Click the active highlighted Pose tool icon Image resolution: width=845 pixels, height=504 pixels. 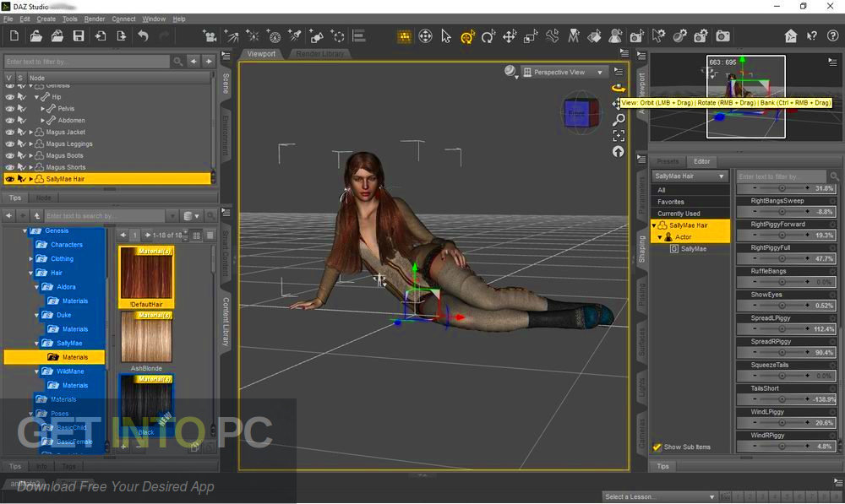click(467, 36)
